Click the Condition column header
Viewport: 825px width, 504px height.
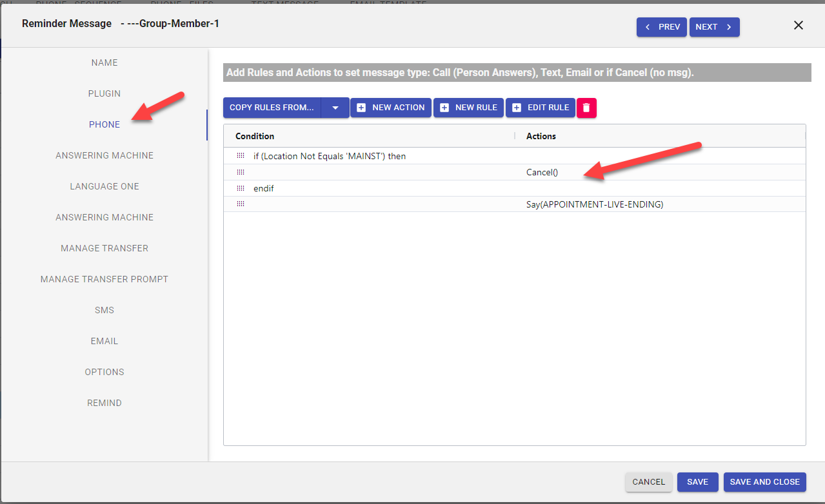click(255, 136)
